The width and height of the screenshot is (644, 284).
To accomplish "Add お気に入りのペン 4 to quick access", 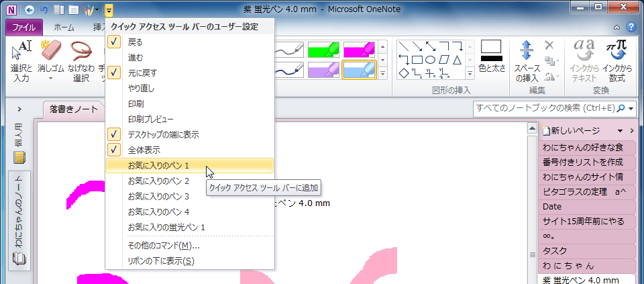I will 189,212.
